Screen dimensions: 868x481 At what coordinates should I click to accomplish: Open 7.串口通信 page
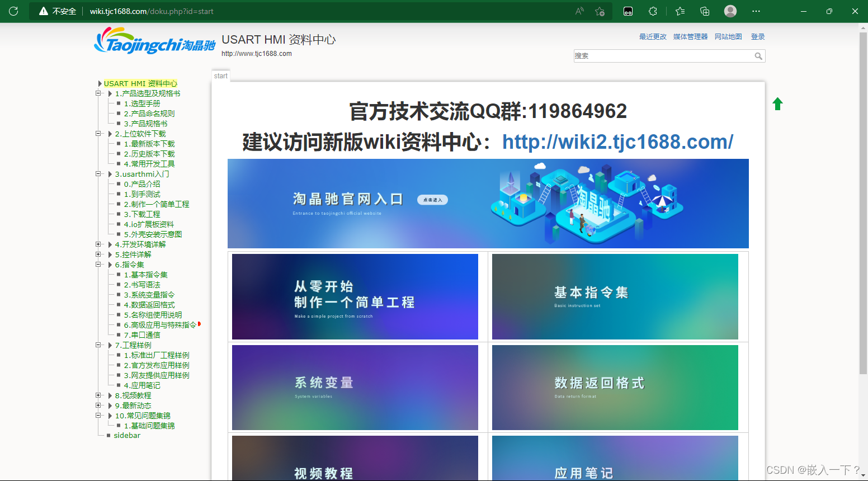pyautogui.click(x=142, y=335)
